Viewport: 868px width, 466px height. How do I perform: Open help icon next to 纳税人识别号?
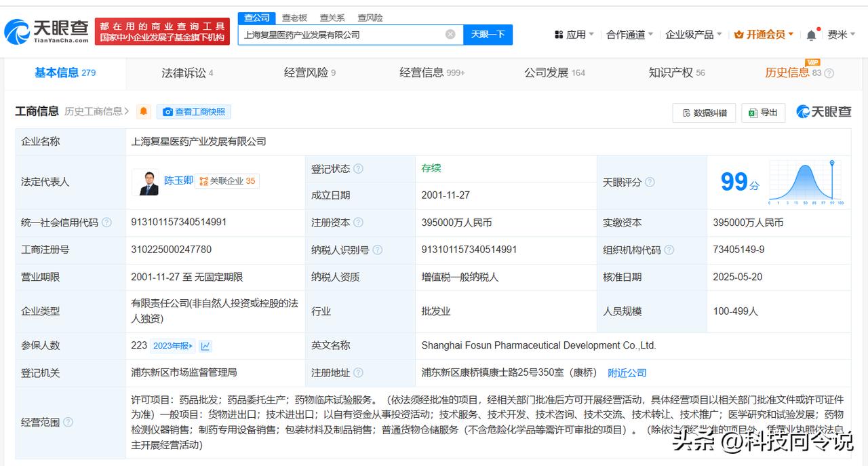378,250
